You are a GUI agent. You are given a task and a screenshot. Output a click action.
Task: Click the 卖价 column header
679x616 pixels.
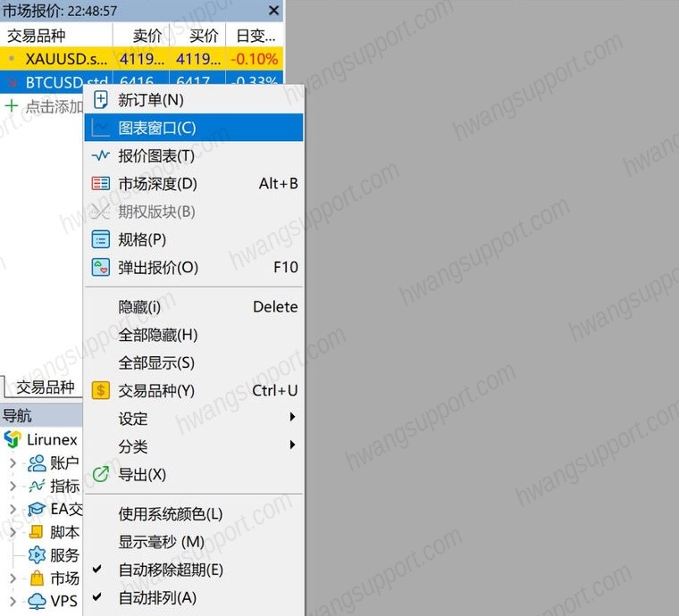click(141, 36)
